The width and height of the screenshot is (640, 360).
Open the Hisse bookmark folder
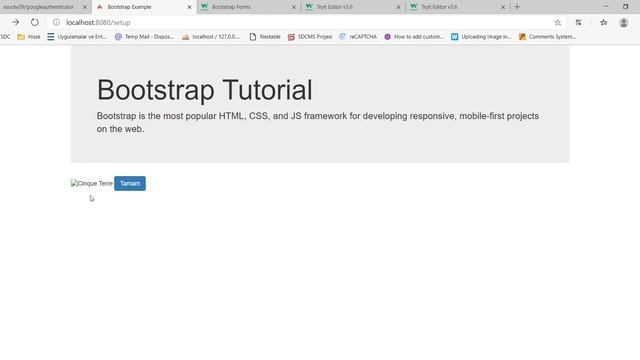(x=29, y=37)
